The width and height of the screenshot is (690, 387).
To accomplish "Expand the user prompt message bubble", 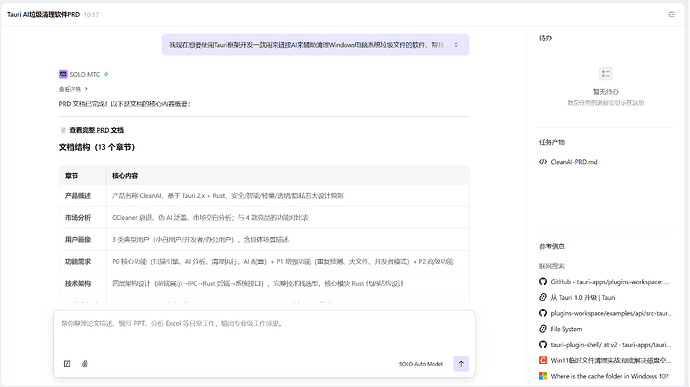I will point(456,45).
